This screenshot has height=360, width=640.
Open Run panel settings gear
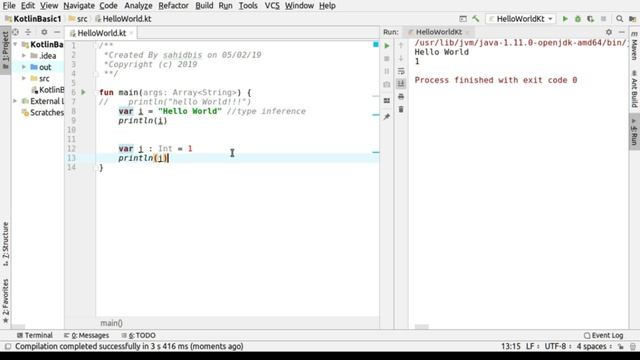pyautogui.click(x=609, y=32)
